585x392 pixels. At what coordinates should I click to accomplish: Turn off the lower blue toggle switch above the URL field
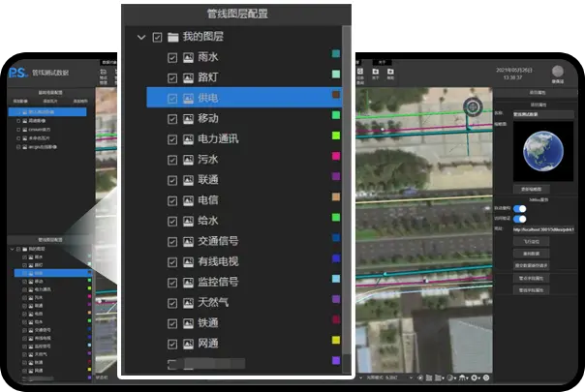pos(520,219)
